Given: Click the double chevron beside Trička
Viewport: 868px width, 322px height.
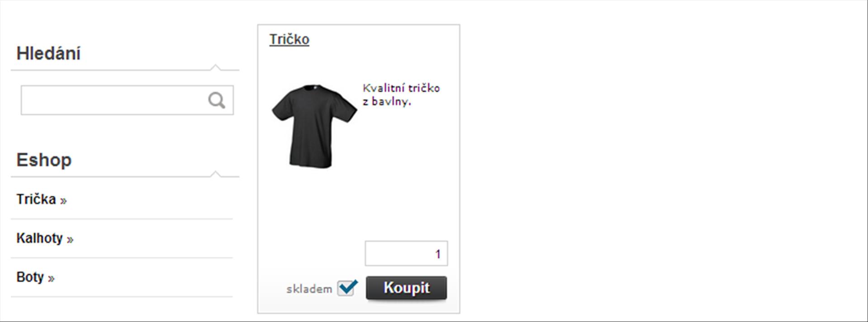Looking at the screenshot, I should coord(63,201).
